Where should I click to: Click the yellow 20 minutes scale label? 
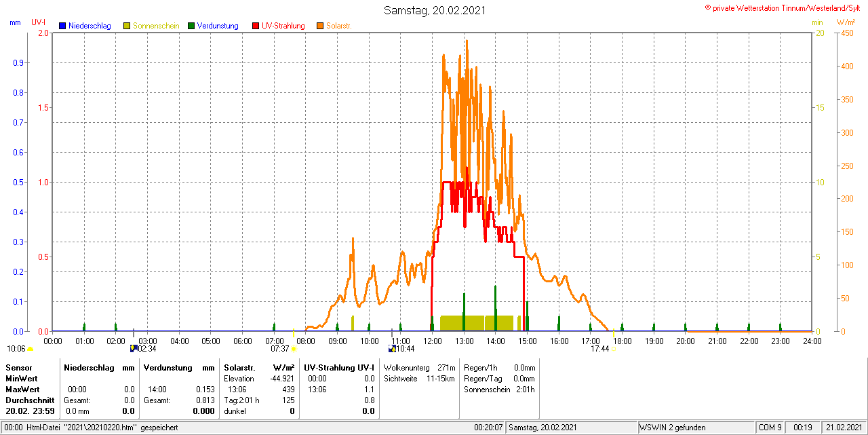[x=819, y=33]
